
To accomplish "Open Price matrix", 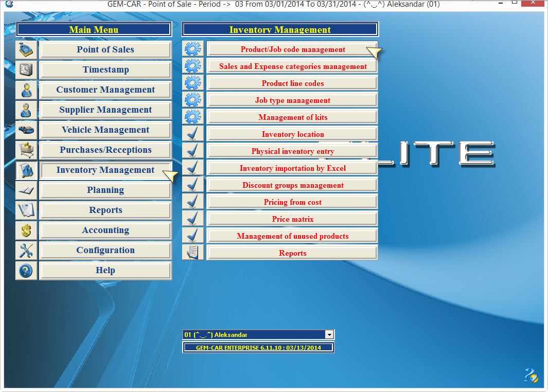I will pos(292,219).
